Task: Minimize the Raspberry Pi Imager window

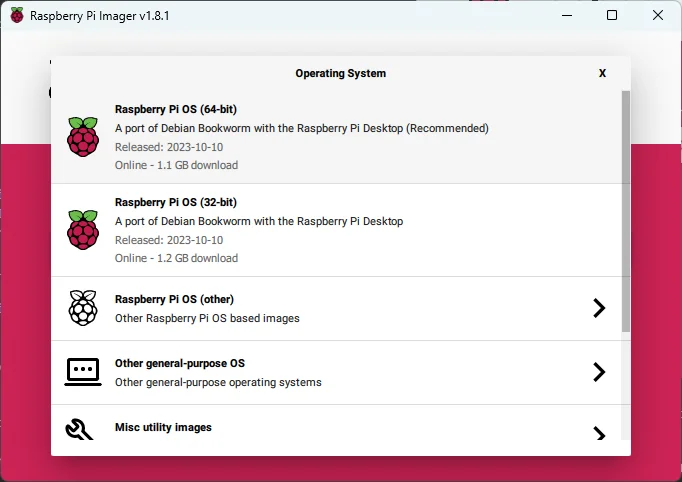Action: [x=566, y=16]
